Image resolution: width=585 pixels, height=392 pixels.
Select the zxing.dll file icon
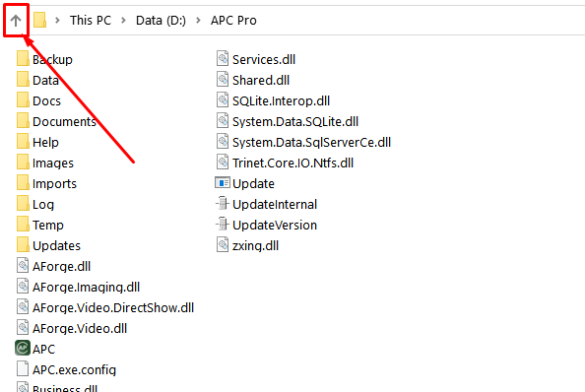tap(223, 245)
